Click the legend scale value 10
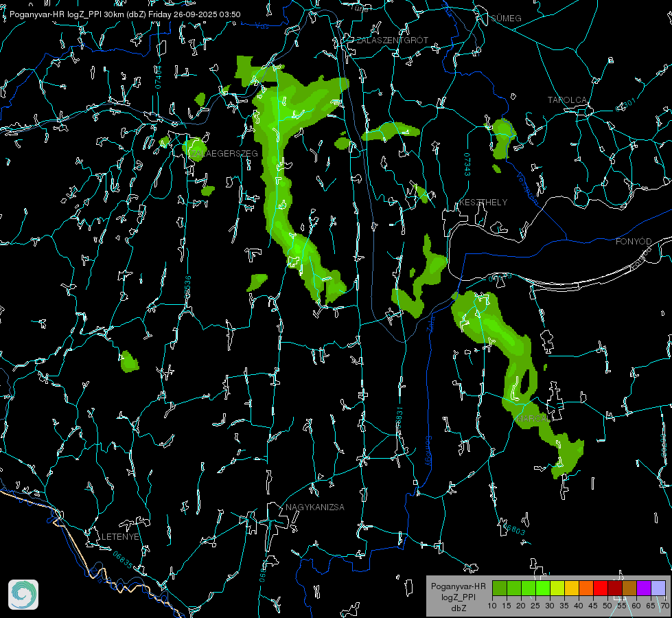 tap(492, 606)
